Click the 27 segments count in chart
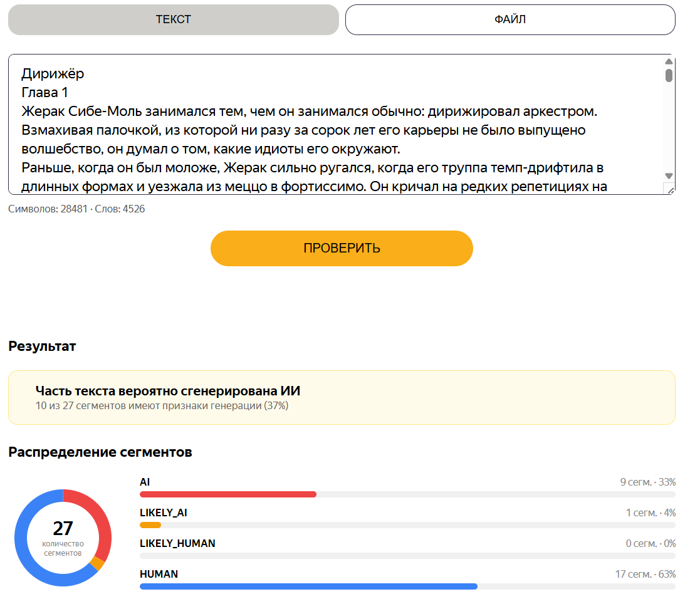 [x=63, y=529]
